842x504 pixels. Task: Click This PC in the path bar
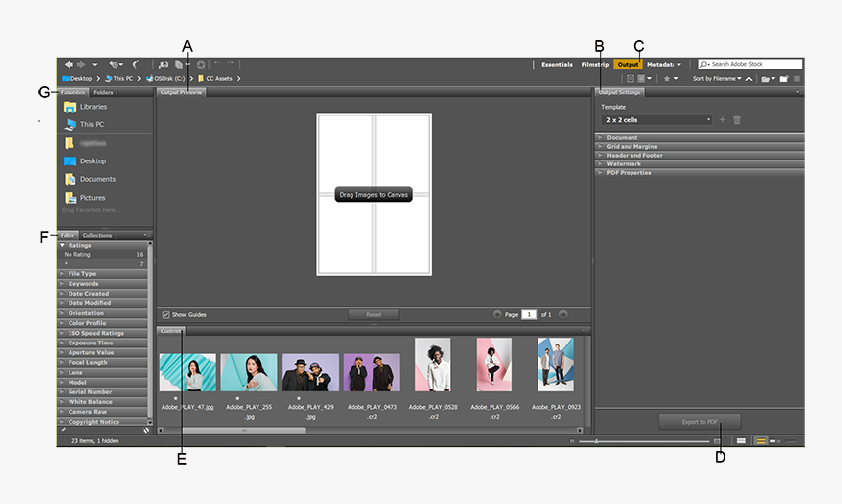point(118,79)
